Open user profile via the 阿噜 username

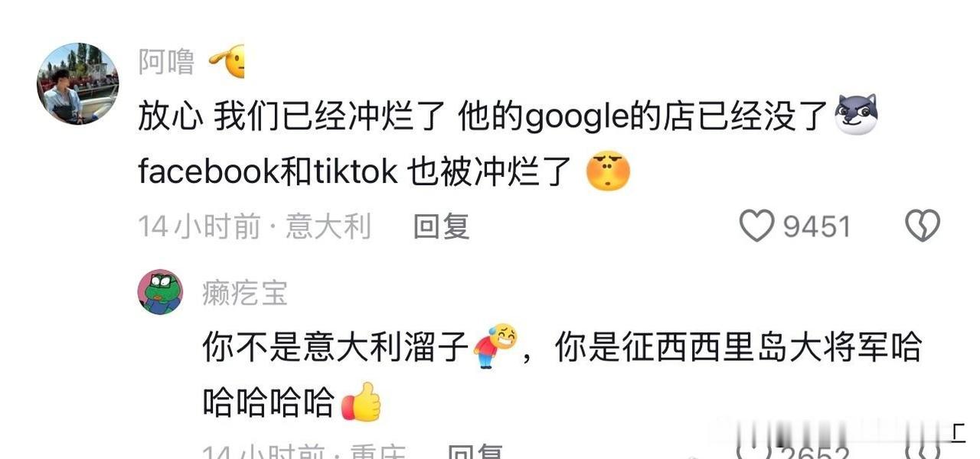pos(166,62)
